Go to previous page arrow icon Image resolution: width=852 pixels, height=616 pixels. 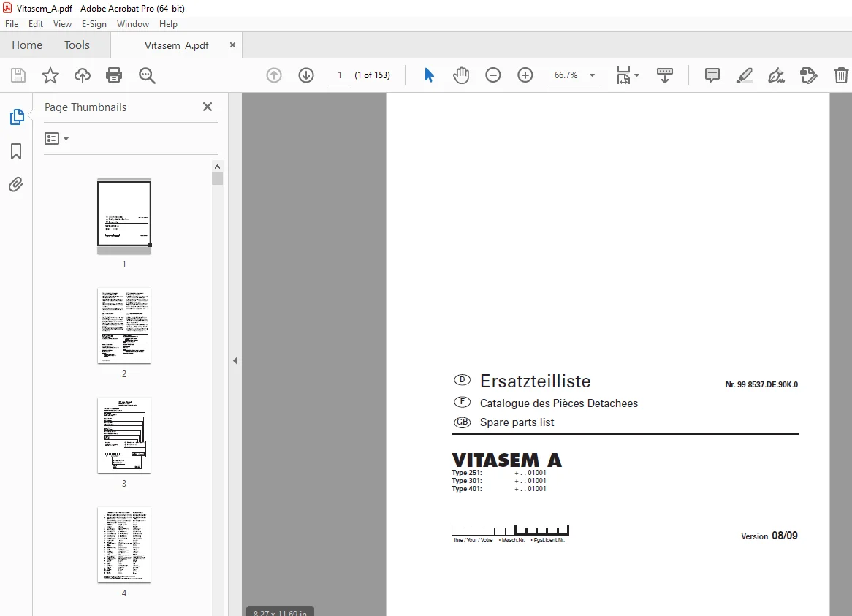pyautogui.click(x=274, y=75)
